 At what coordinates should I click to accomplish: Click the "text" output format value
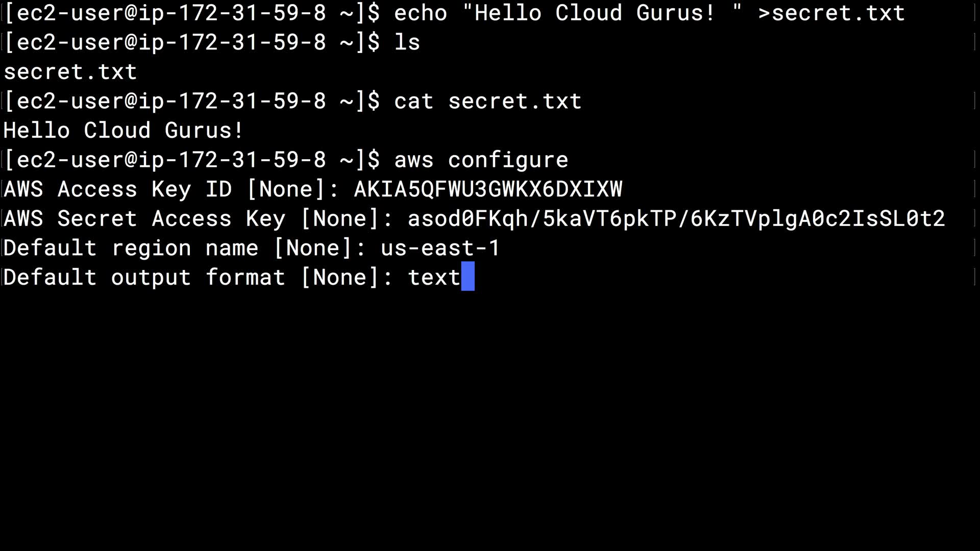[x=434, y=277]
